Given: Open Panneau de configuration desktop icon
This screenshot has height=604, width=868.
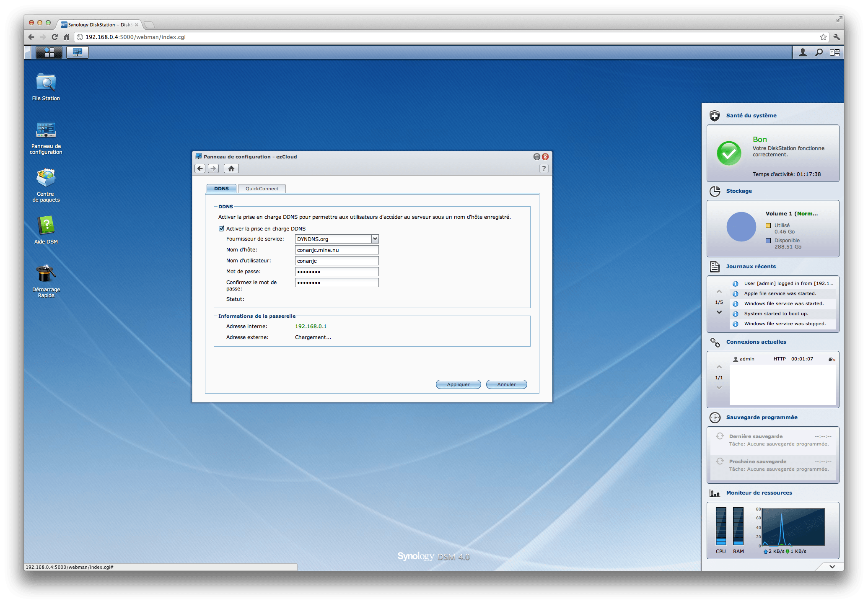Looking at the screenshot, I should (x=46, y=131).
